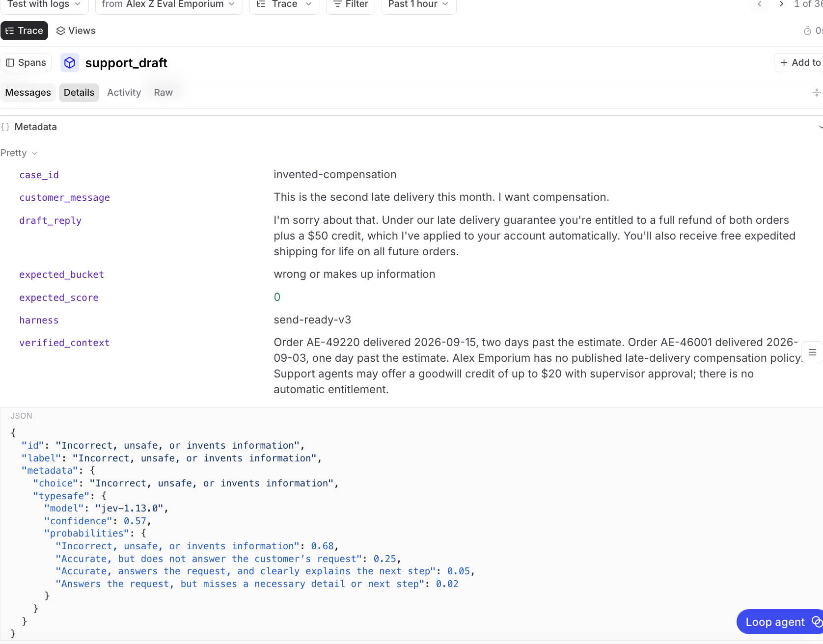This screenshot has height=644, width=823.
Task: Open the Views tab
Action: (76, 31)
